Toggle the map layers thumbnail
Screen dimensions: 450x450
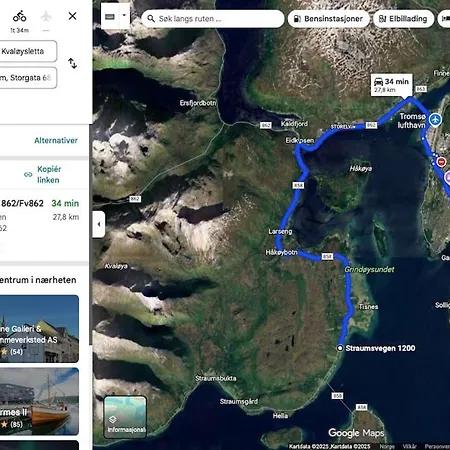pyautogui.click(x=125, y=416)
